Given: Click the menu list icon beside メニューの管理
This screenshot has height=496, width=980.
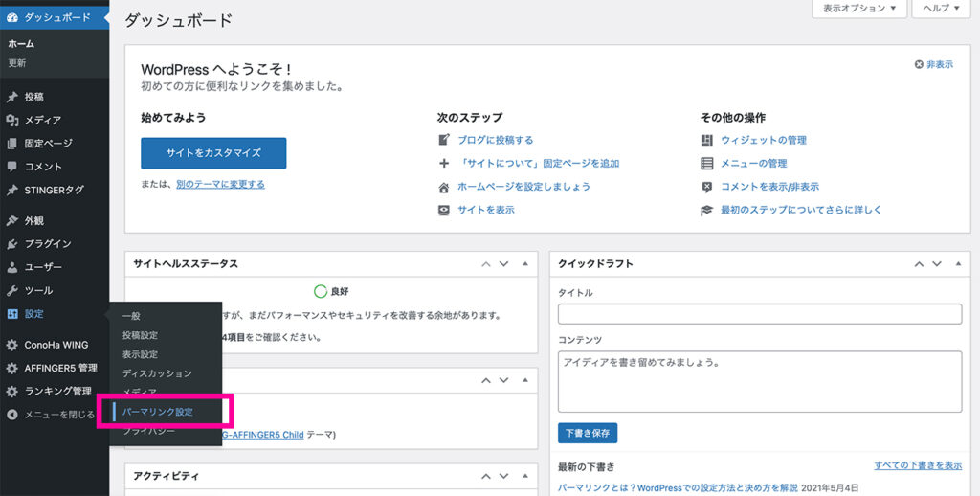Looking at the screenshot, I should (707, 163).
